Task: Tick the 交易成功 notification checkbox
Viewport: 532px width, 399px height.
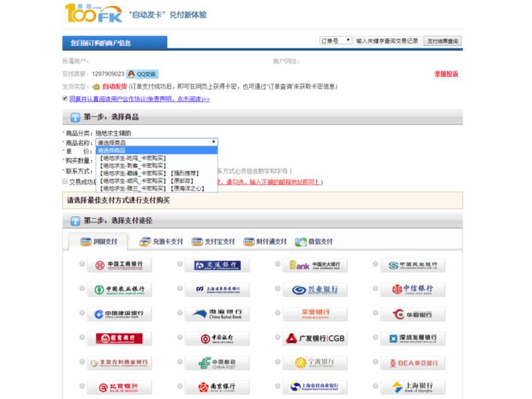Action: click(65, 181)
